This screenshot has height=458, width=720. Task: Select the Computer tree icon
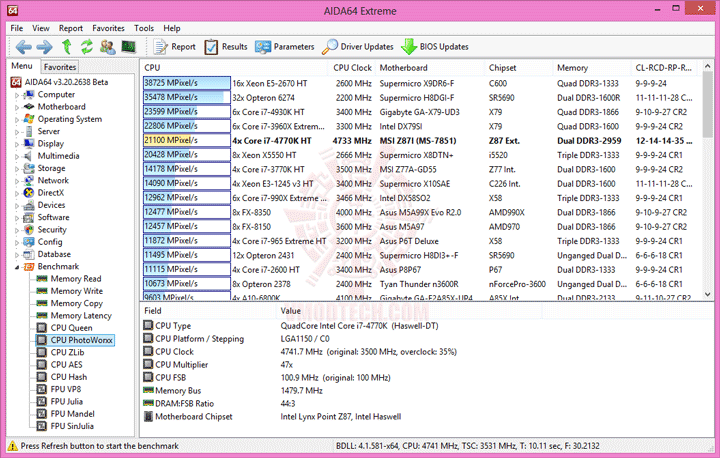pyautogui.click(x=28, y=95)
